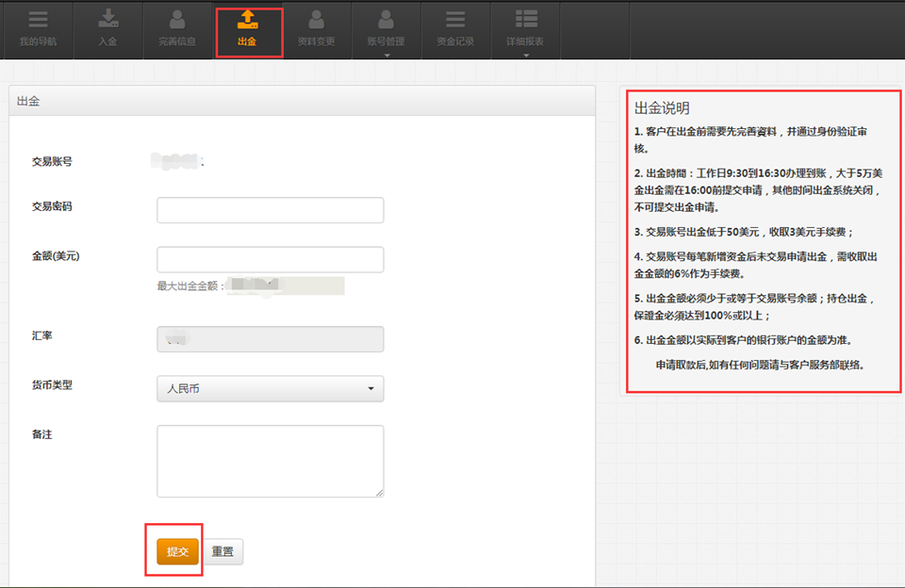The width and height of the screenshot is (905, 588).
Task: Focus the 金额(美元) amount field
Action: [270, 259]
